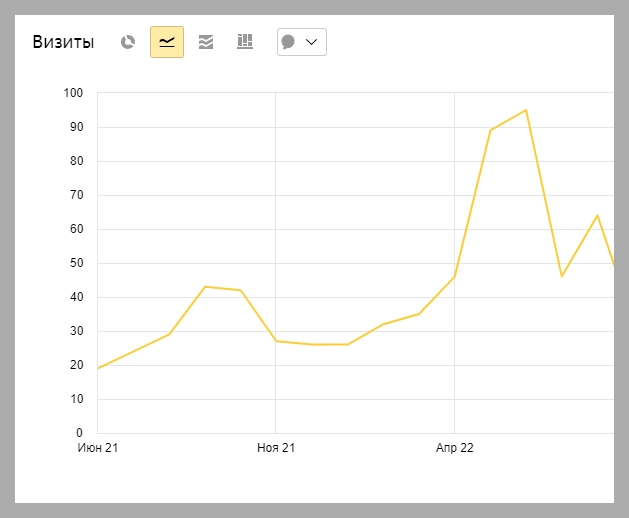Click the 100 value on Y axis

[76, 93]
